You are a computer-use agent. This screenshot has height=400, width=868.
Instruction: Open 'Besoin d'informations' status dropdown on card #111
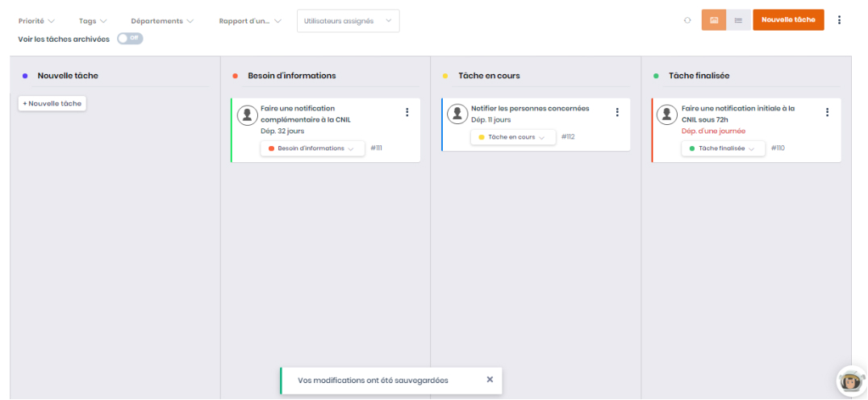pos(312,148)
